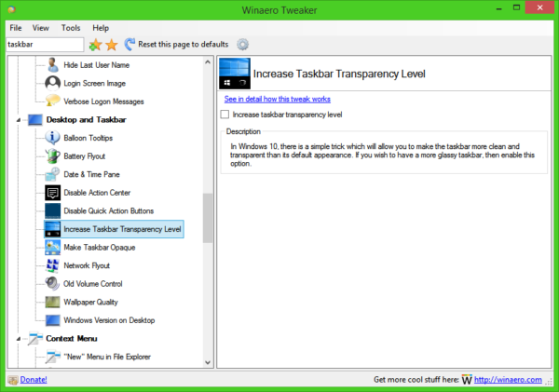Add bookmark with the green-plus star icon
This screenshot has width=559, height=392.
click(95, 45)
